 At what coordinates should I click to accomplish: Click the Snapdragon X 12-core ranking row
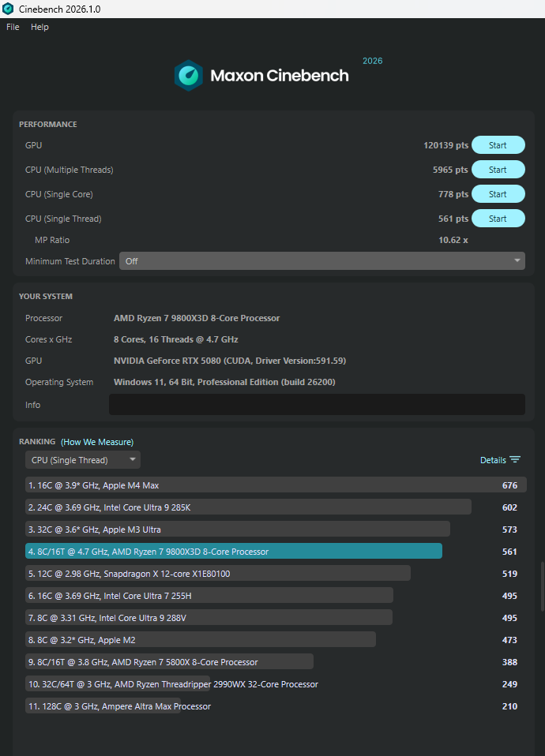(x=218, y=574)
